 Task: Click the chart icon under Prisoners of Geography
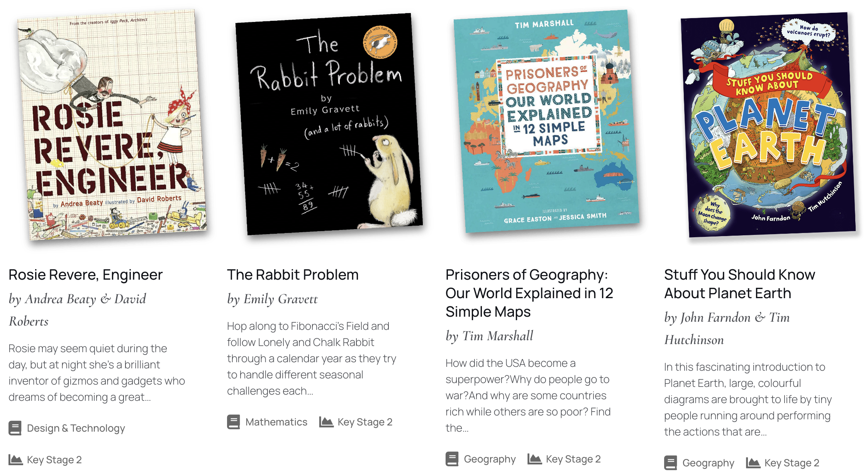tap(535, 459)
